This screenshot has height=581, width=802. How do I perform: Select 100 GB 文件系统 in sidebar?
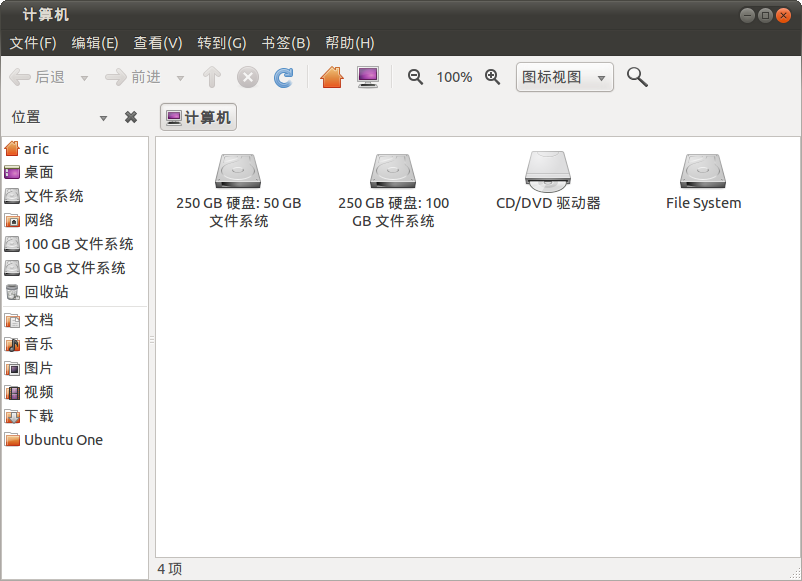coord(75,244)
